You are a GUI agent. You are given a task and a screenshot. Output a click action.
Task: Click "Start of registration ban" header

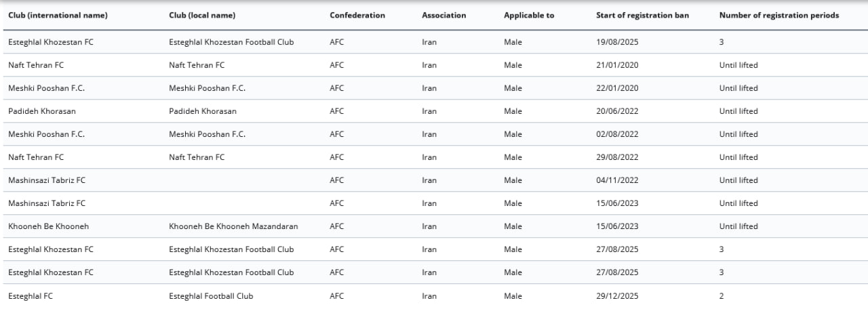(642, 16)
